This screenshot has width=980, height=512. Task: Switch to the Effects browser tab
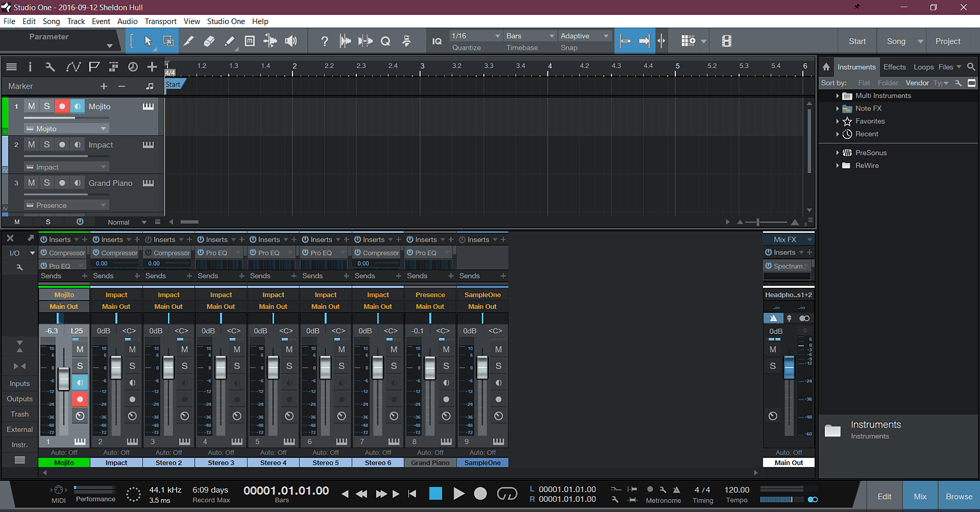[x=894, y=67]
